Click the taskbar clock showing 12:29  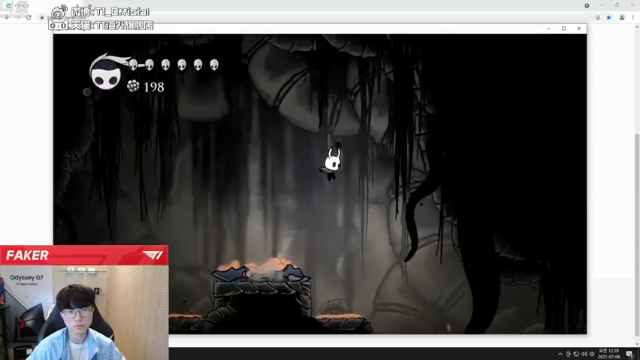point(608,353)
